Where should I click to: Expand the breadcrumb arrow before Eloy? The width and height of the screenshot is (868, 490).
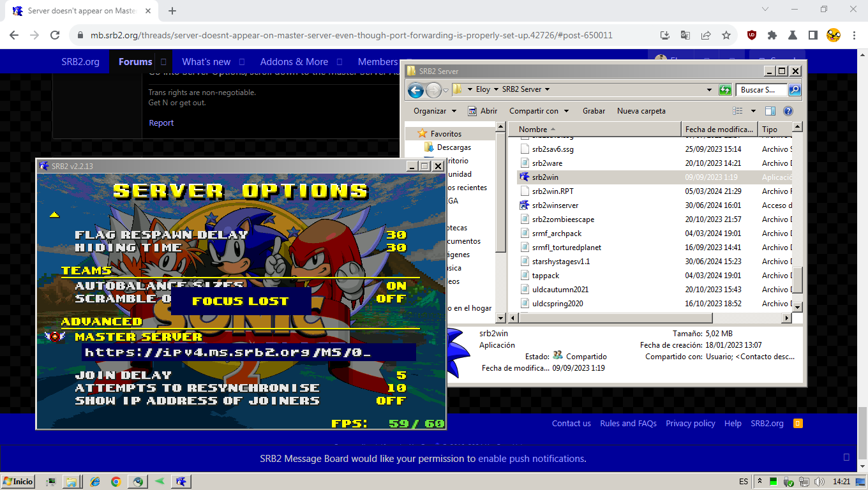(470, 89)
